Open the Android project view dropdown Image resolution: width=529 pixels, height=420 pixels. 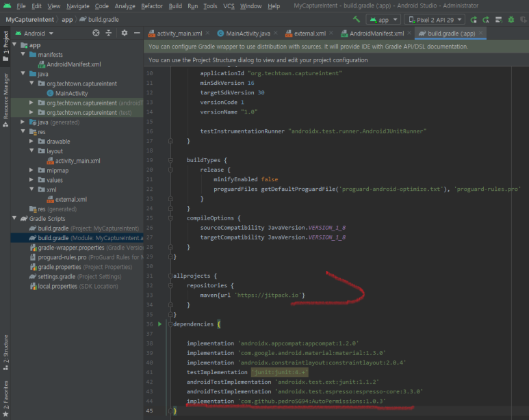[34, 34]
